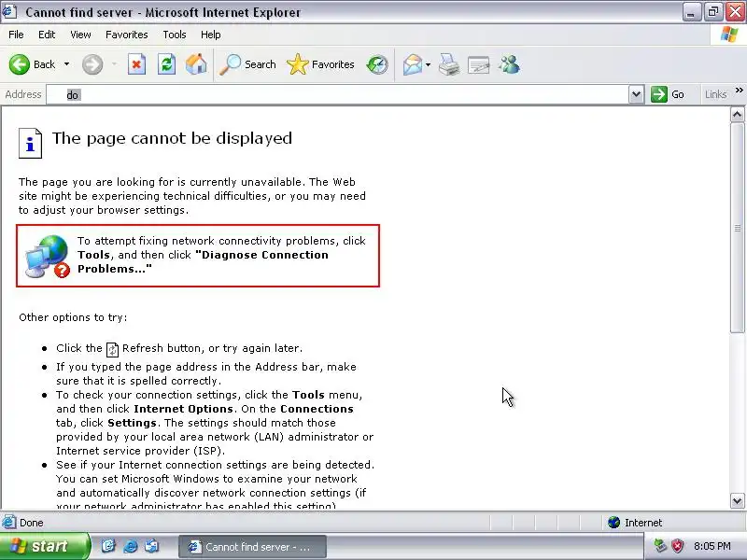Viewport: 747px width, 560px height.
Task: Click the green Back arrow button
Action: (x=20, y=64)
